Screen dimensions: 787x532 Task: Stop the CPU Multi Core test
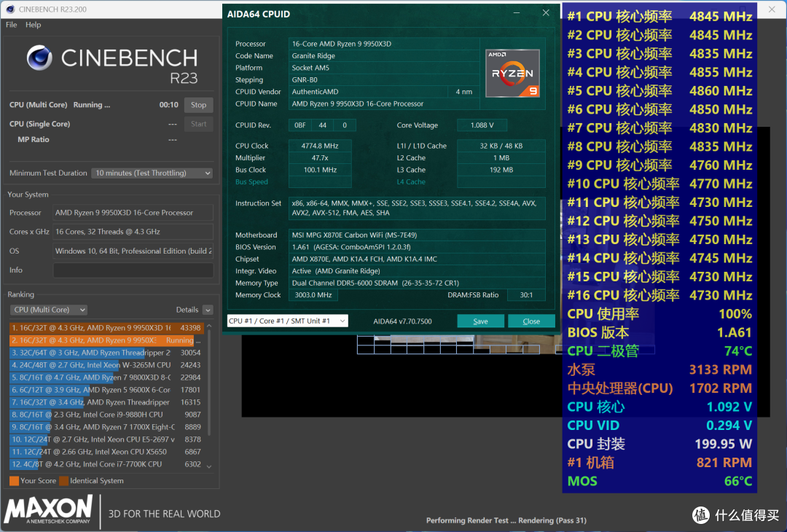pyautogui.click(x=198, y=105)
